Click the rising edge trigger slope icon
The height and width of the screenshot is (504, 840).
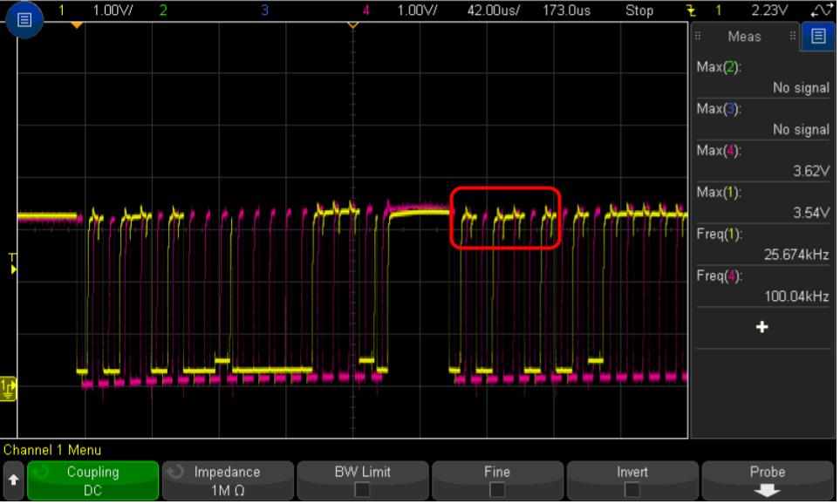tap(820, 10)
